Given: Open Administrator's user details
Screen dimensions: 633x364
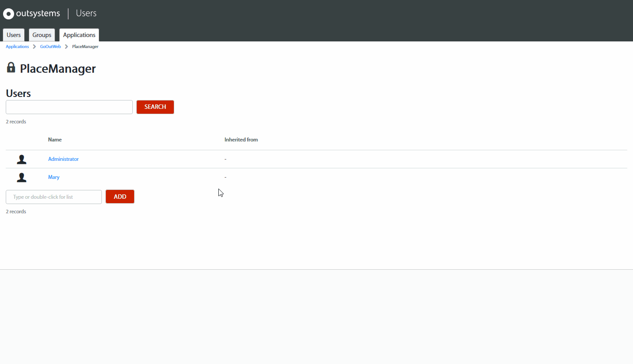Looking at the screenshot, I should tap(63, 159).
